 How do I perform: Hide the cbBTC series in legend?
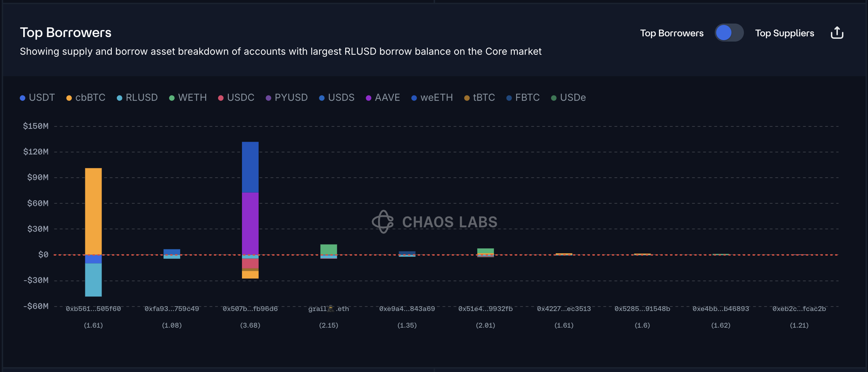pyautogui.click(x=86, y=98)
